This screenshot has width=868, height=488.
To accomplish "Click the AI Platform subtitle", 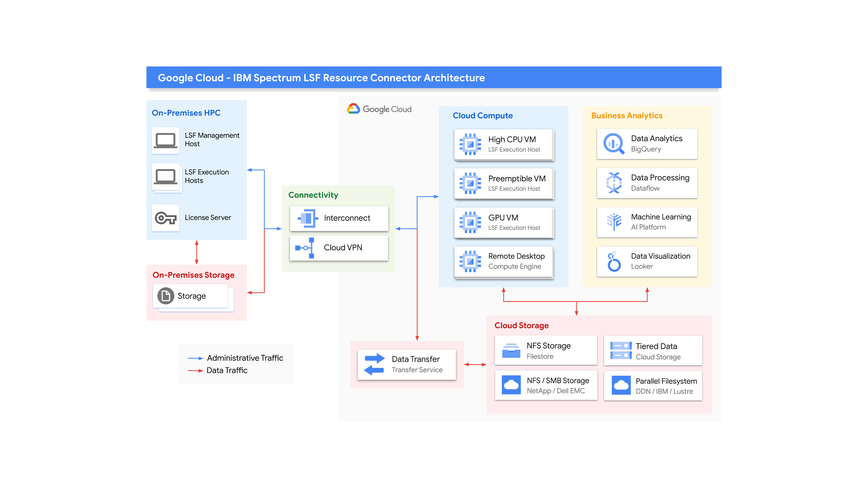I will pyautogui.click(x=648, y=227).
